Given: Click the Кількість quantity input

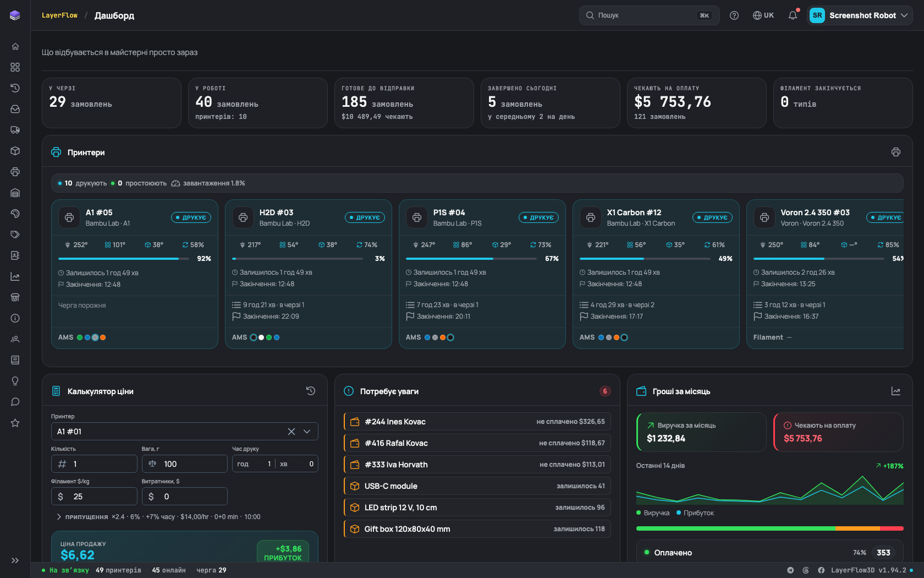Looking at the screenshot, I should (x=94, y=464).
